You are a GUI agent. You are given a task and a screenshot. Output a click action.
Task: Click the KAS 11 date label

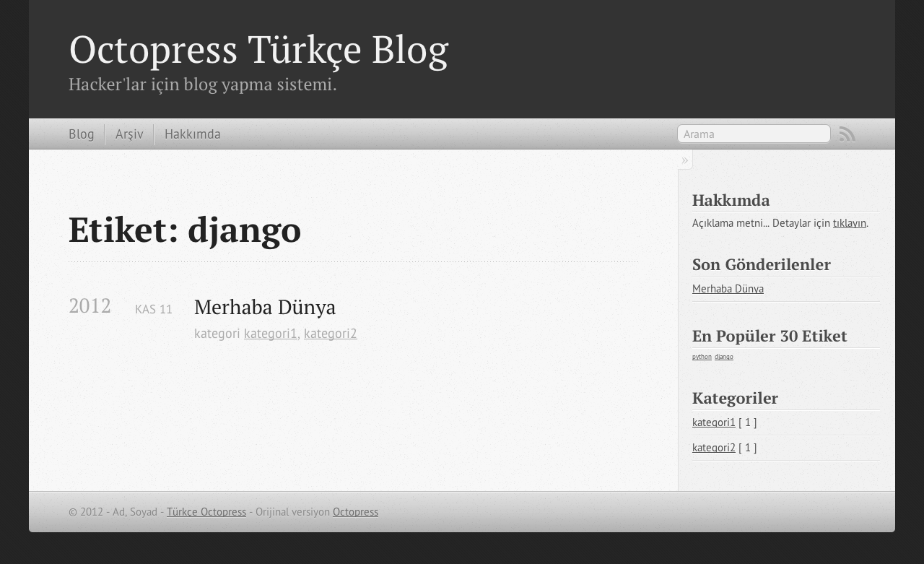[154, 309]
